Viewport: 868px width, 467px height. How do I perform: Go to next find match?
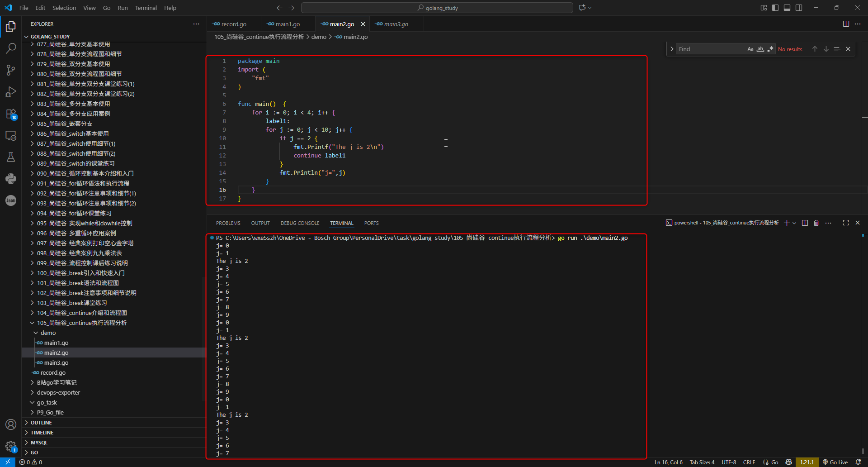click(x=826, y=49)
